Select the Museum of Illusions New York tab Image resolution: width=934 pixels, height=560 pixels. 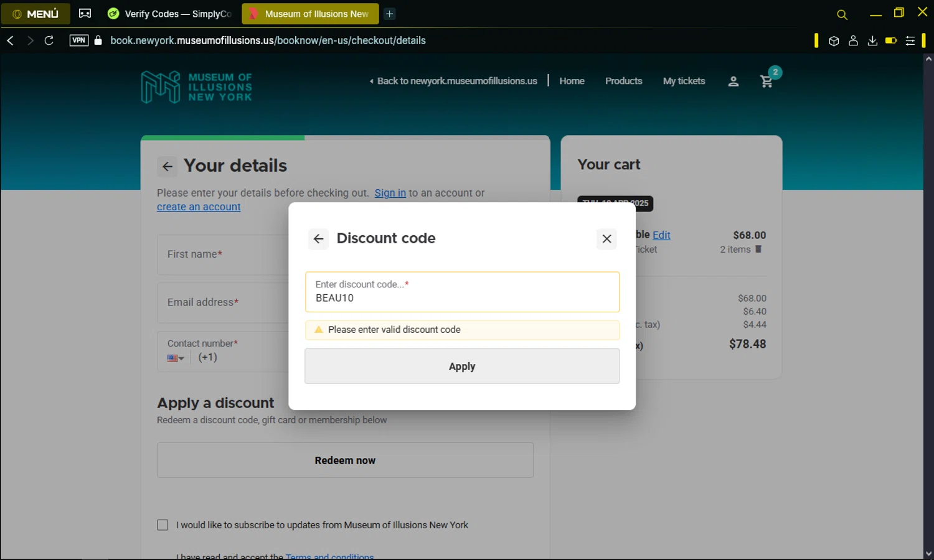309,14
